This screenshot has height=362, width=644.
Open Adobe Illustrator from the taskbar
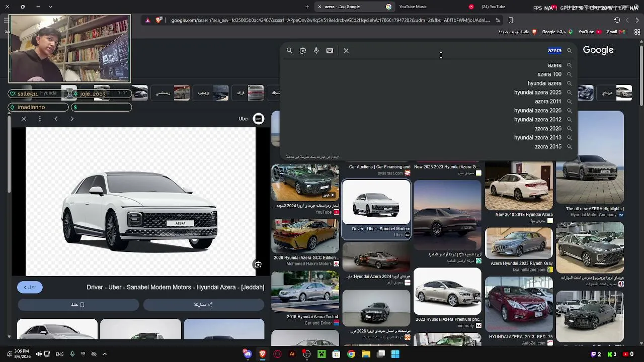point(292,354)
